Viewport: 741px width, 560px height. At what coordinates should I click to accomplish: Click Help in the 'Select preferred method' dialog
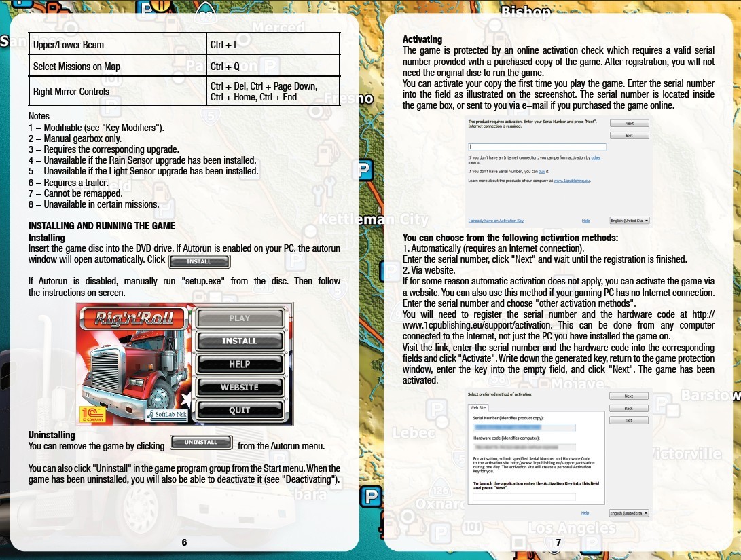click(x=585, y=512)
